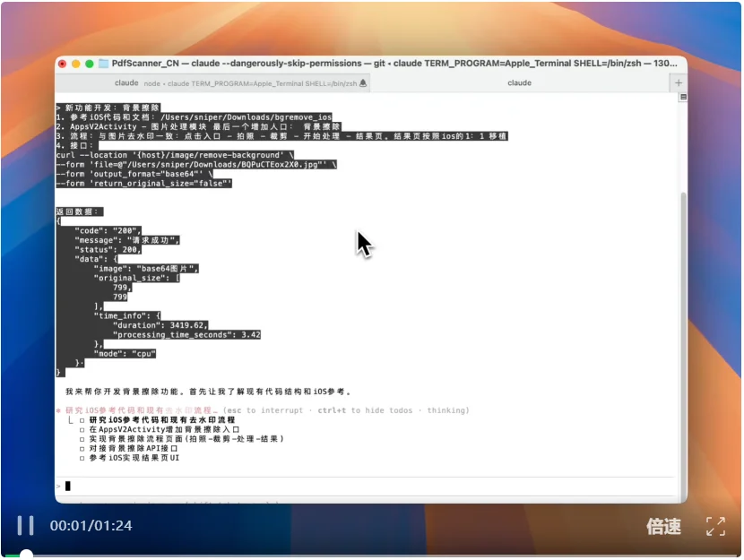Viewport: 744px width, 560px height.
Task: Click the scroll marker icon above scrollbar
Action: 682,97
